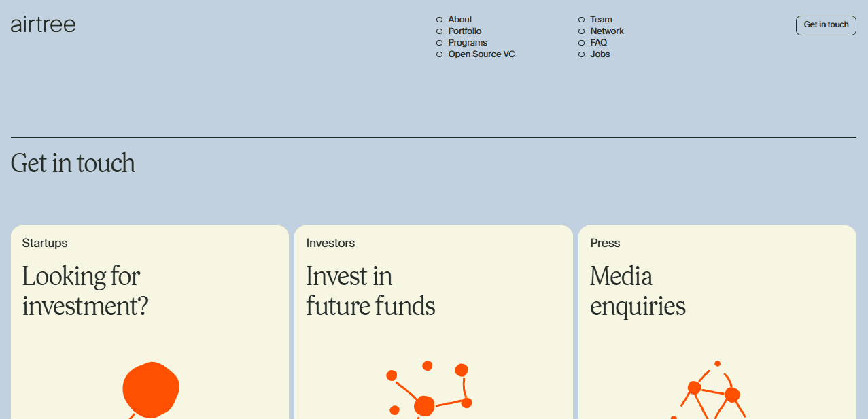Click the orange blob illustration in Startups card
Viewport: 868px width, 419px height.
(150, 390)
